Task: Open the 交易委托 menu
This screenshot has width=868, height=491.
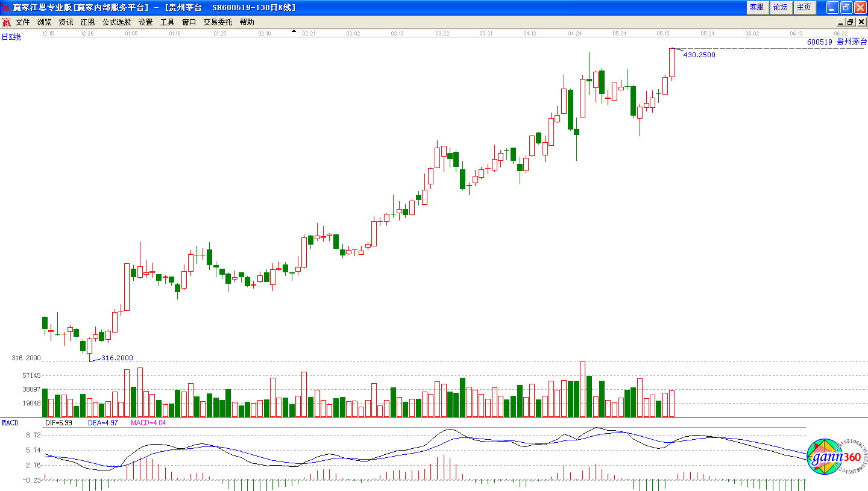Action: coord(218,22)
